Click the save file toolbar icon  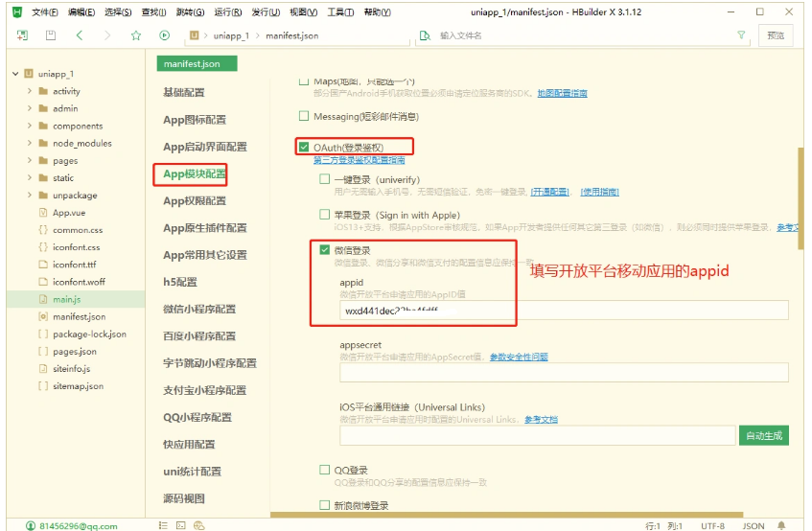(x=50, y=35)
